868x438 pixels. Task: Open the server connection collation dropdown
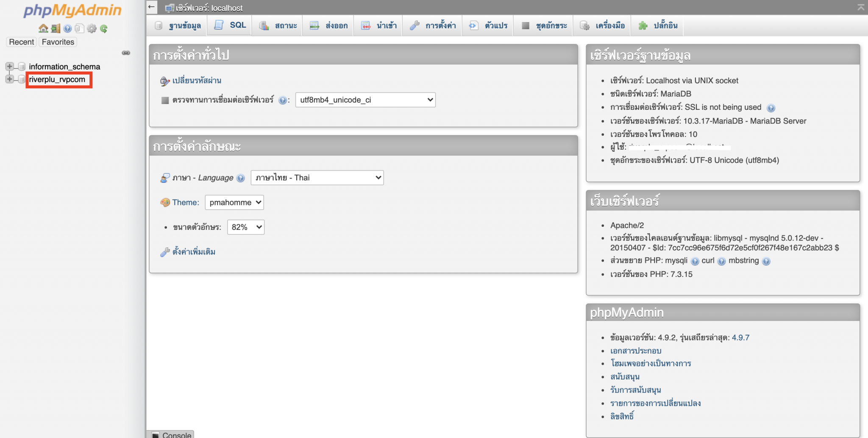coord(365,100)
